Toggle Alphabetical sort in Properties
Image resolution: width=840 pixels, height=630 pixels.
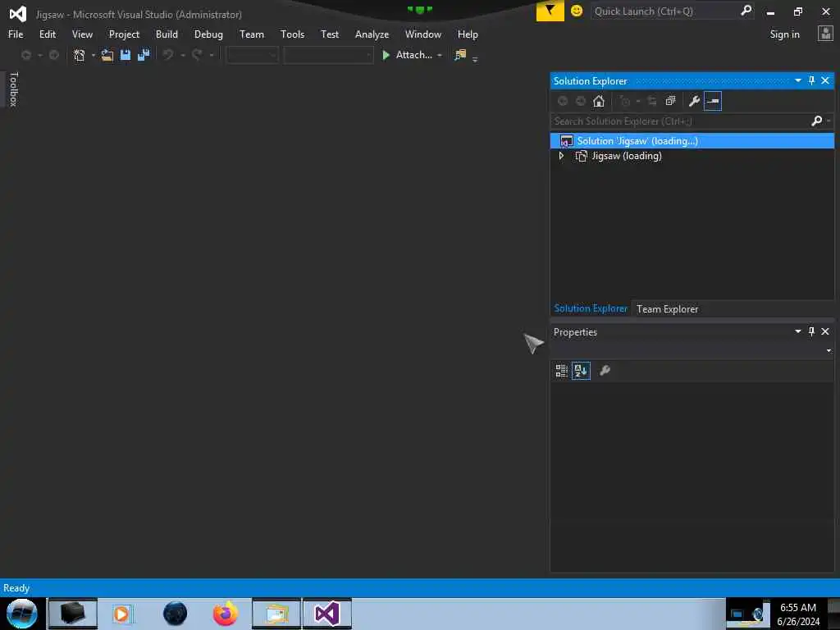[x=581, y=371]
